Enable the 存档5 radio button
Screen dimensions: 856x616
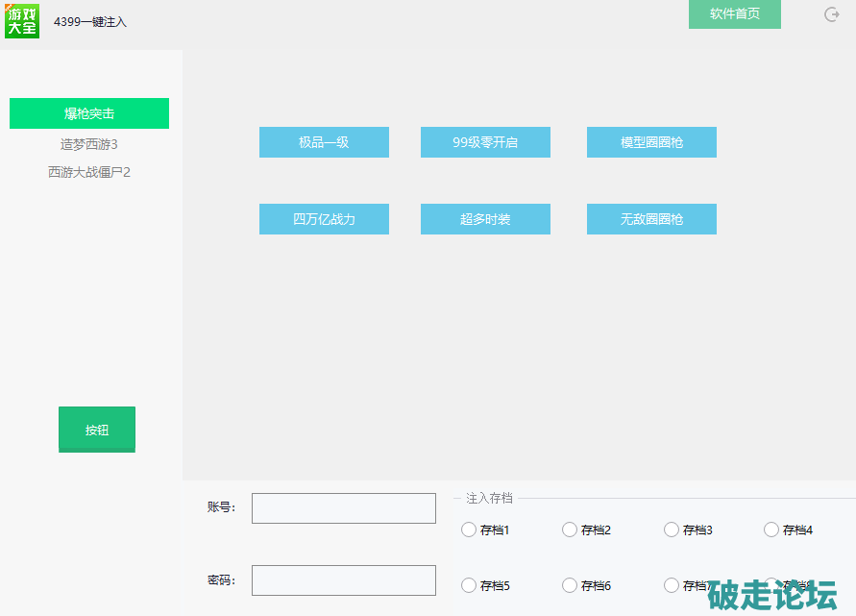(x=469, y=585)
